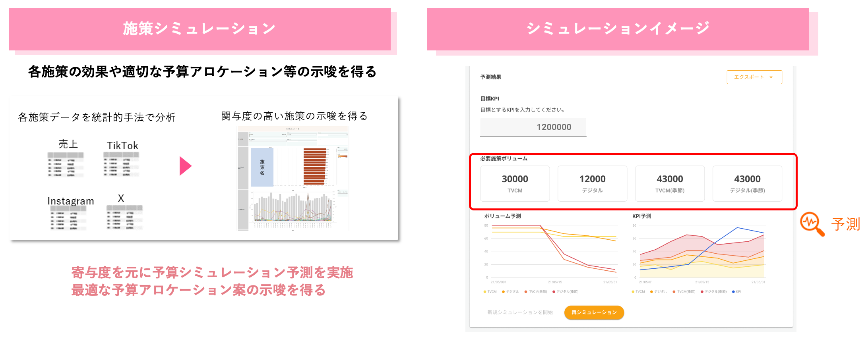The height and width of the screenshot is (343, 868).
Task: Click 新規シミュレーションを開始 link
Action: (520, 312)
